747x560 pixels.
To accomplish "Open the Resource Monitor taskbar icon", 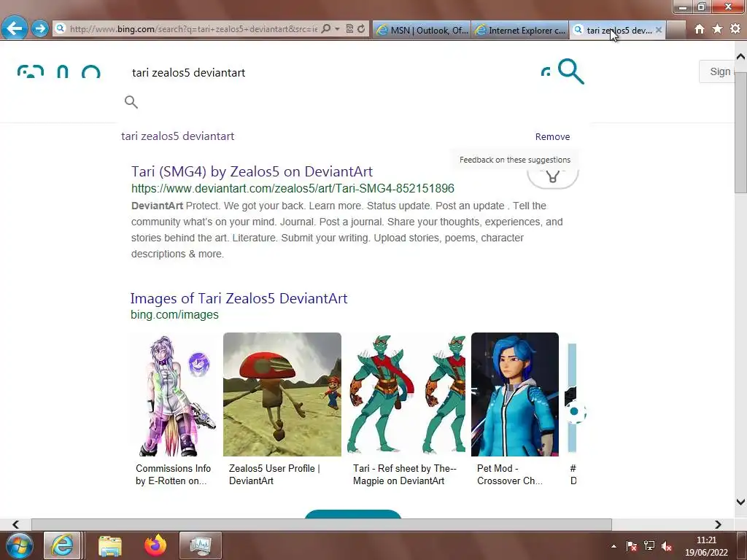I will (200, 545).
